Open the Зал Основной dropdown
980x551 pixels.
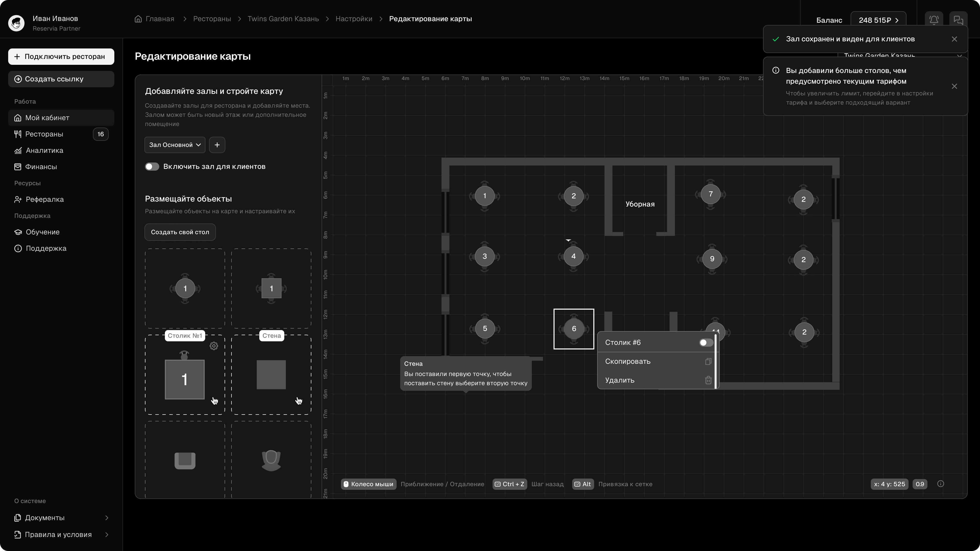(x=175, y=144)
